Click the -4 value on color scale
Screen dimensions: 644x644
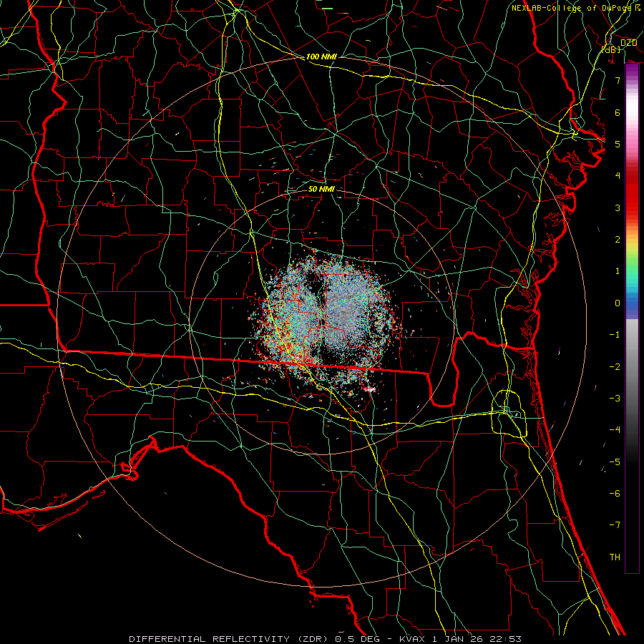pyautogui.click(x=615, y=430)
